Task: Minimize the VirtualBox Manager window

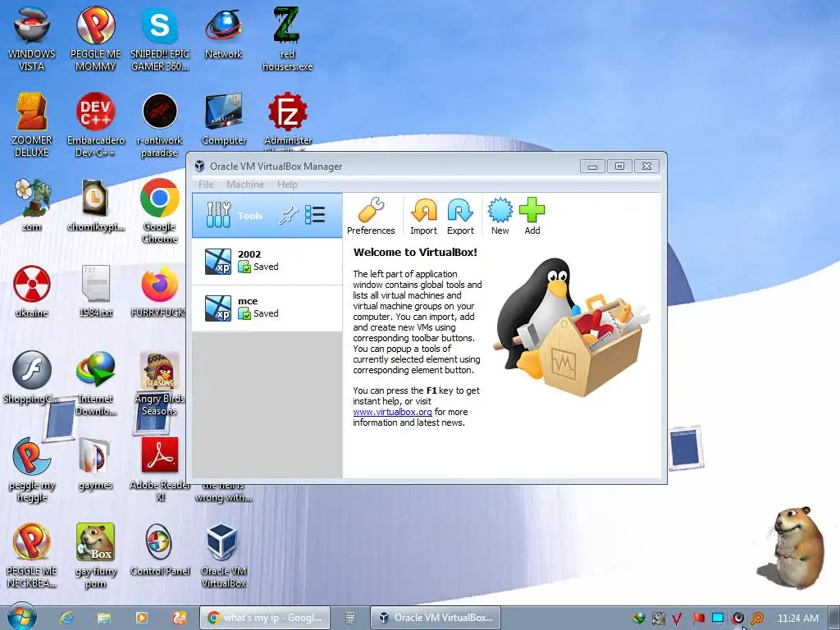Action: [592, 166]
